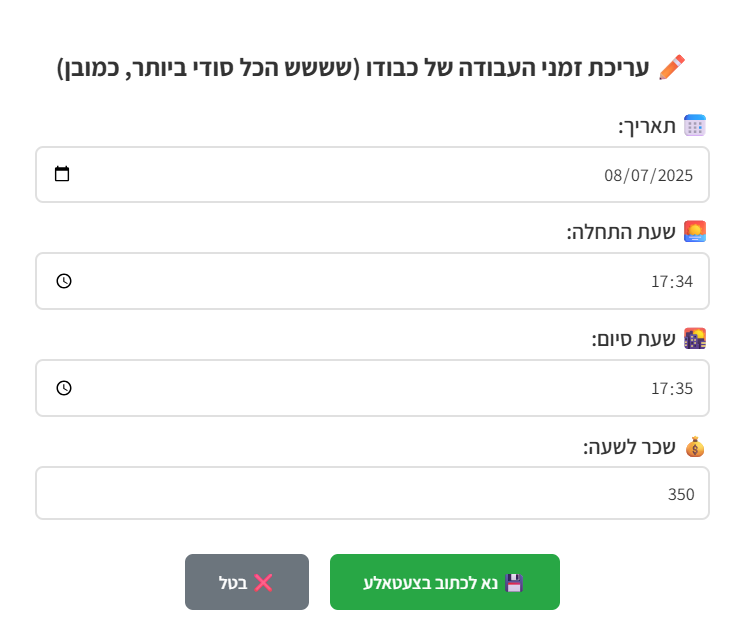The height and width of the screenshot is (619, 745).
Task: Click the שעת התחלה label text
Action: (x=621, y=232)
